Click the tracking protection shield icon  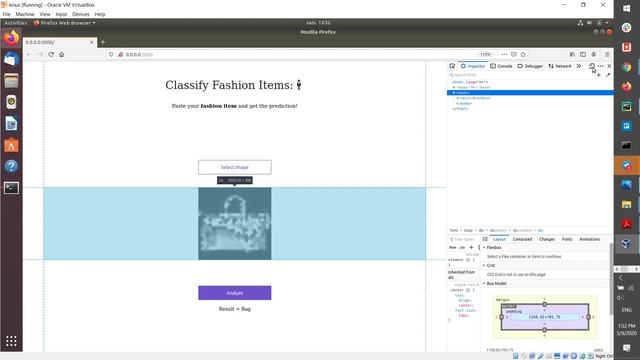point(111,54)
